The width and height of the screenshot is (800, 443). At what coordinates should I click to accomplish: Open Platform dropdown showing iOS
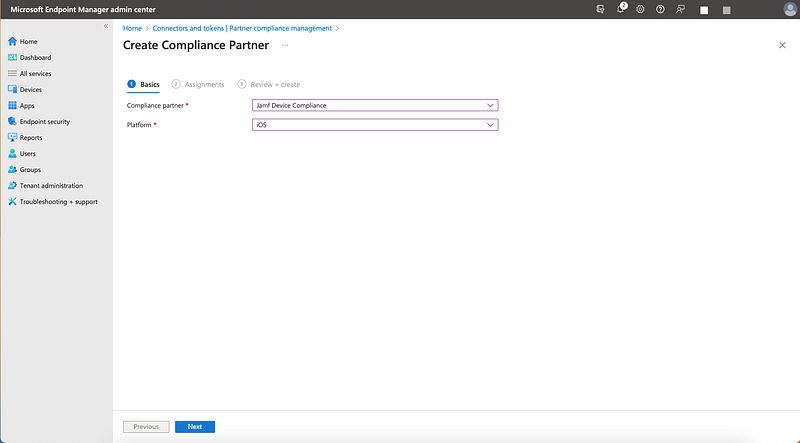(x=375, y=125)
